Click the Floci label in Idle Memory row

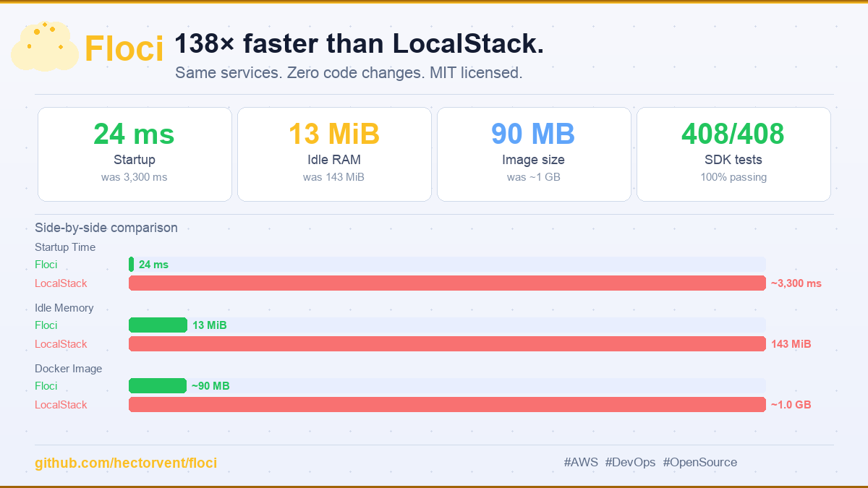point(46,325)
